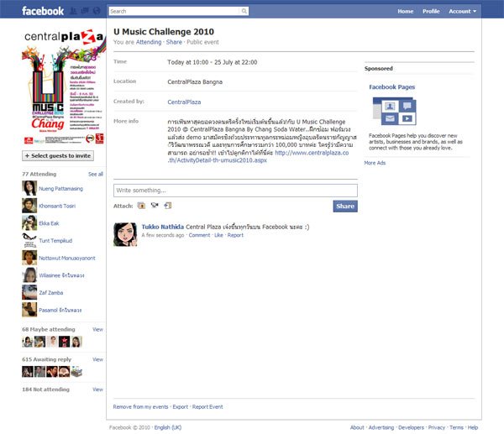Attach a video using the camera icon

pos(155,206)
